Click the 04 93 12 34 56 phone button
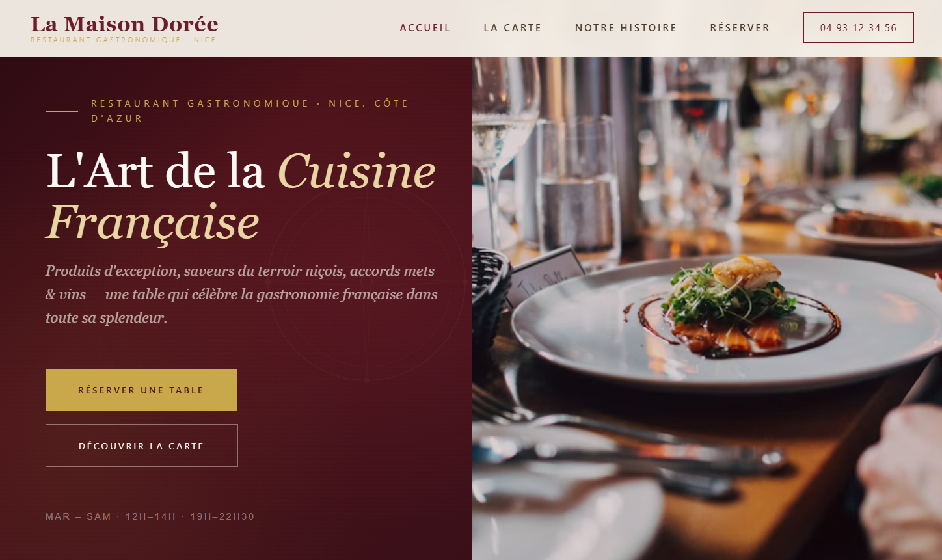 click(858, 28)
